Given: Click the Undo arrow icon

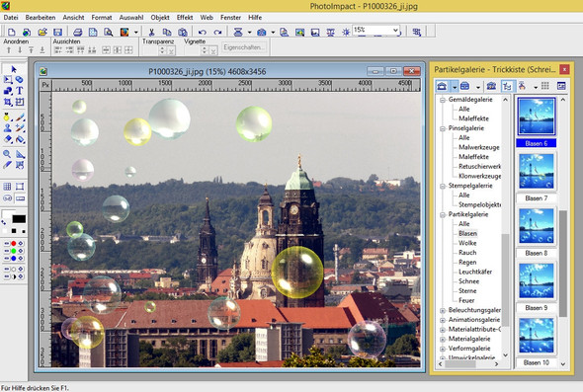Looking at the screenshot, I should pyautogui.click(x=203, y=33).
